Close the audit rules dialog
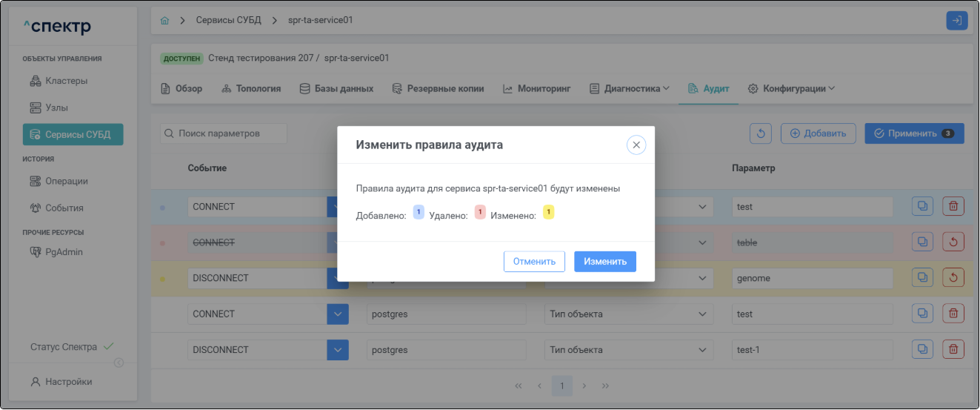Viewport: 980px width, 410px height. (636, 145)
